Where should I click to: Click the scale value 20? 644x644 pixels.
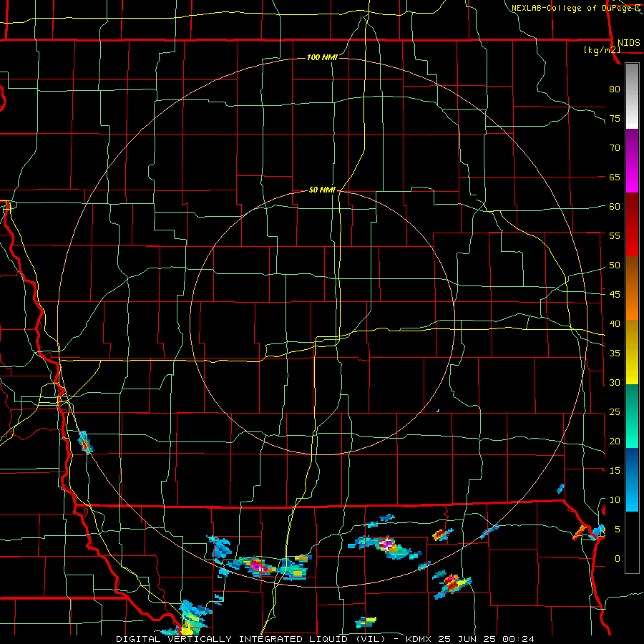tap(615, 441)
